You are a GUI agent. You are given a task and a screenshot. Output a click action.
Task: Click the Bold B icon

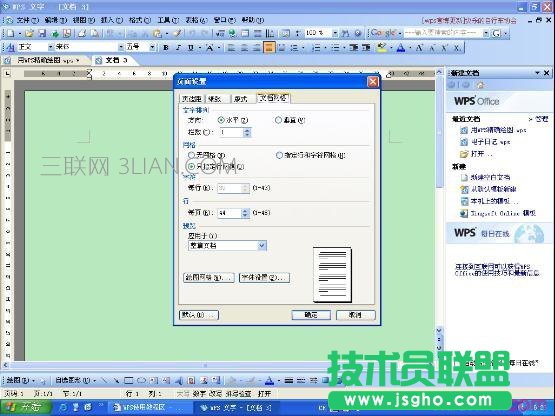pyautogui.click(x=165, y=47)
